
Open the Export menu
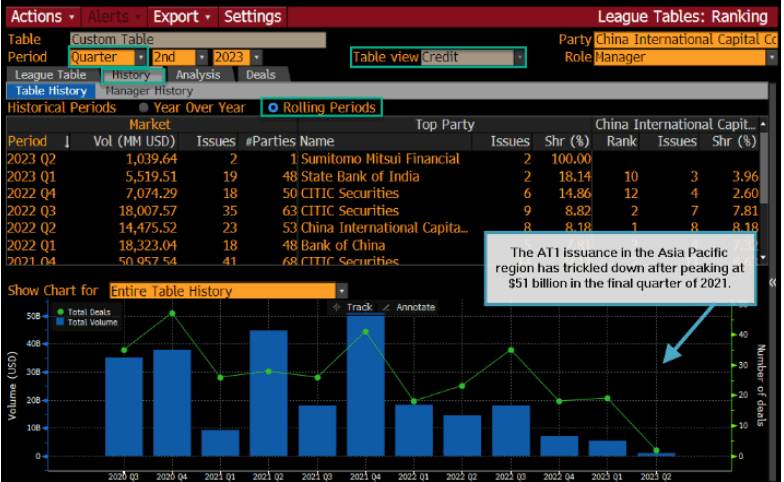point(182,16)
